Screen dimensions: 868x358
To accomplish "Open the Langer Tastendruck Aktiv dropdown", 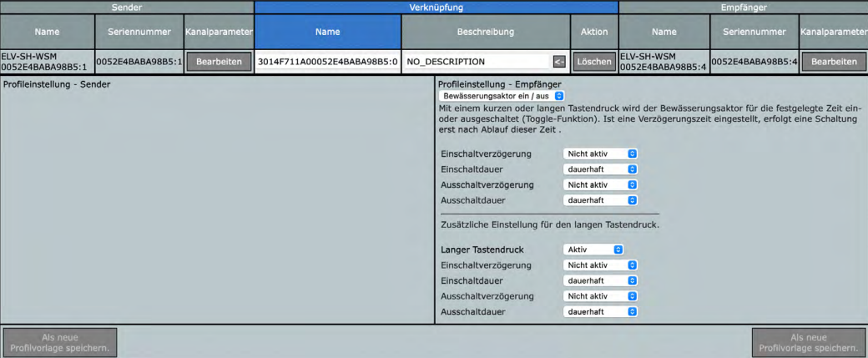I will tap(593, 250).
